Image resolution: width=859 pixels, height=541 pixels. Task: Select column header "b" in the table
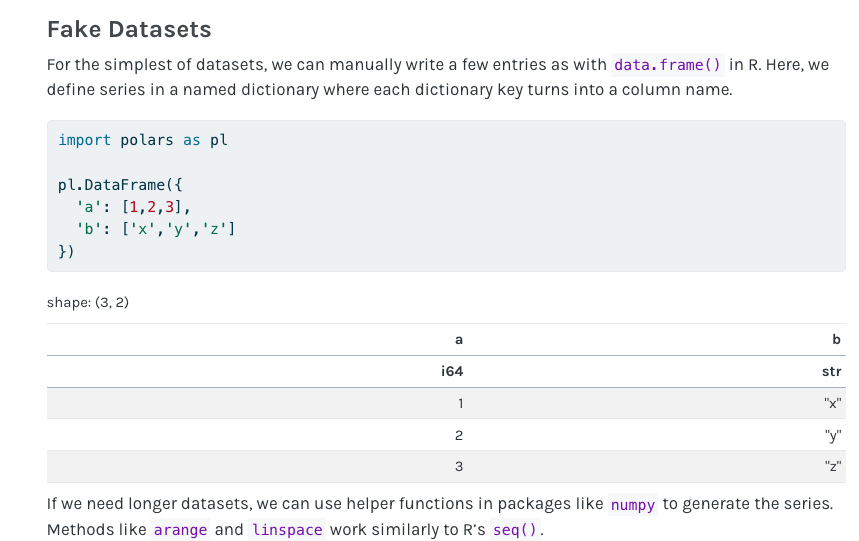coord(836,340)
